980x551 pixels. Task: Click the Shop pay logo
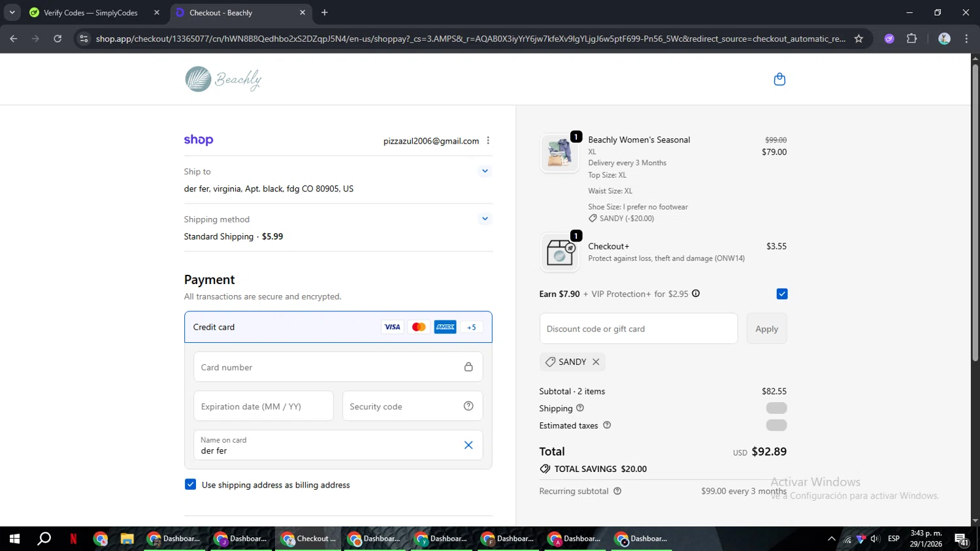tap(199, 140)
